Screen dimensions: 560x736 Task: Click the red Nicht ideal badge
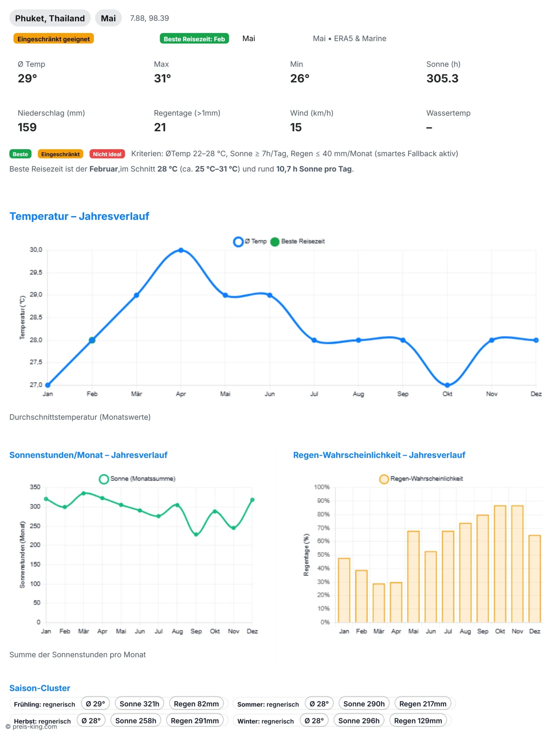click(x=107, y=154)
